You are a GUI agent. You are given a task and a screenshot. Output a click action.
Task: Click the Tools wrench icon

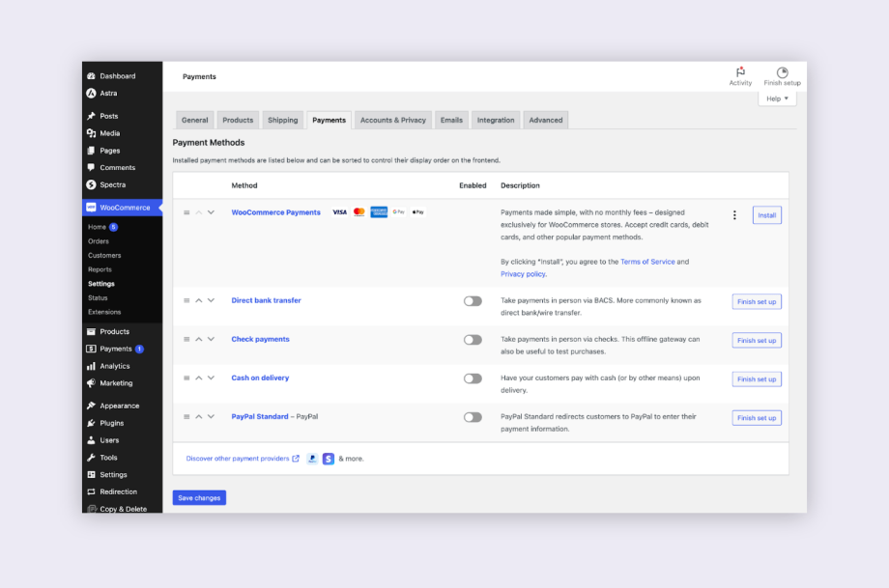[91, 457]
